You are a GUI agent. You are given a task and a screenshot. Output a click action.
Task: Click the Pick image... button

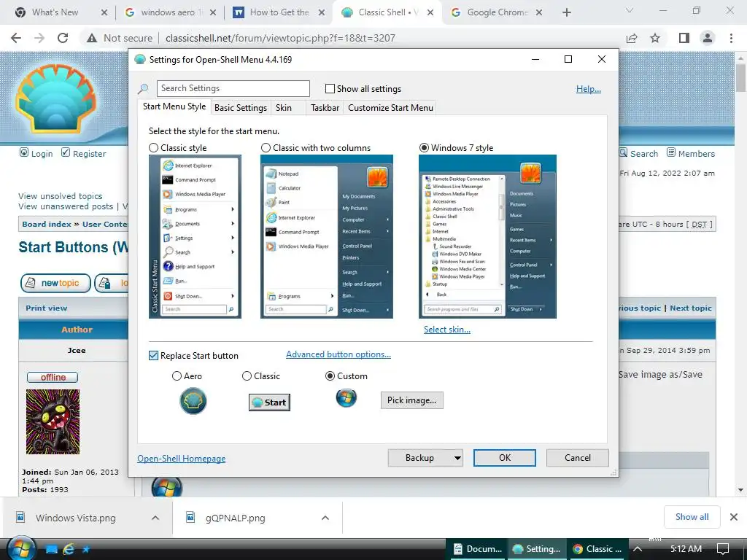(411, 400)
